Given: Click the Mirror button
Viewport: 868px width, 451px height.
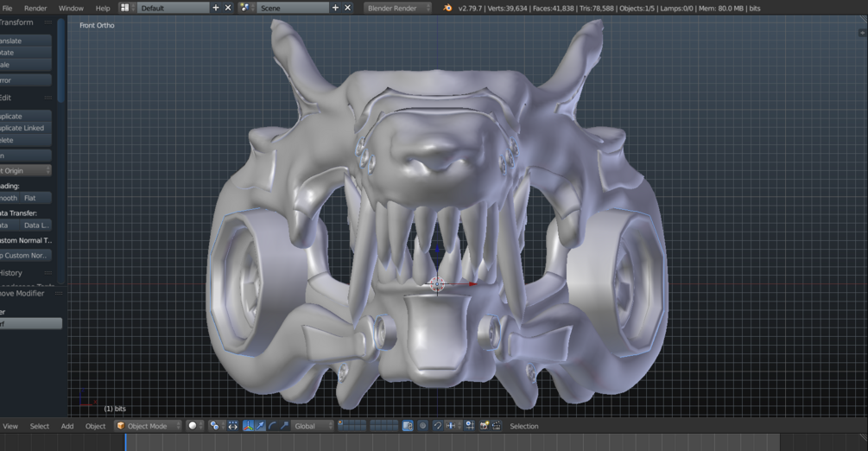Looking at the screenshot, I should click(x=25, y=79).
